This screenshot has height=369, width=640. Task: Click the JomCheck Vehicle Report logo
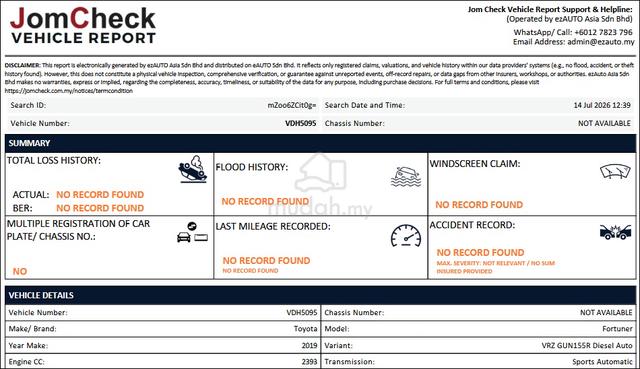coord(83,25)
